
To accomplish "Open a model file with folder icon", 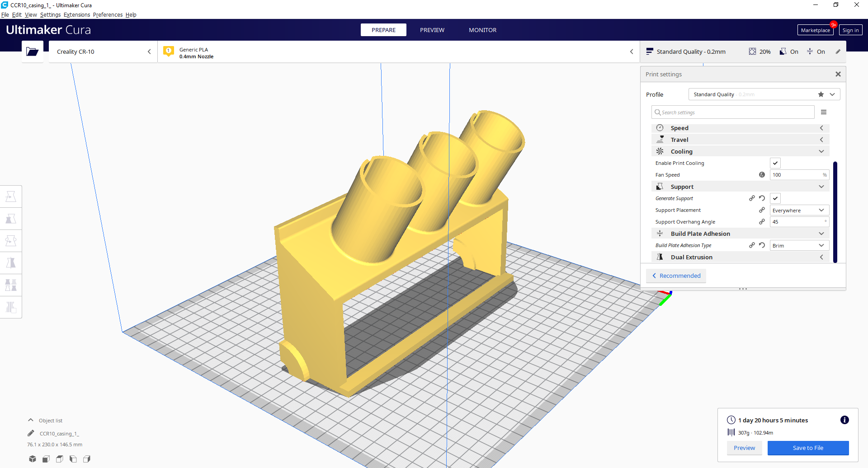I will coord(32,51).
